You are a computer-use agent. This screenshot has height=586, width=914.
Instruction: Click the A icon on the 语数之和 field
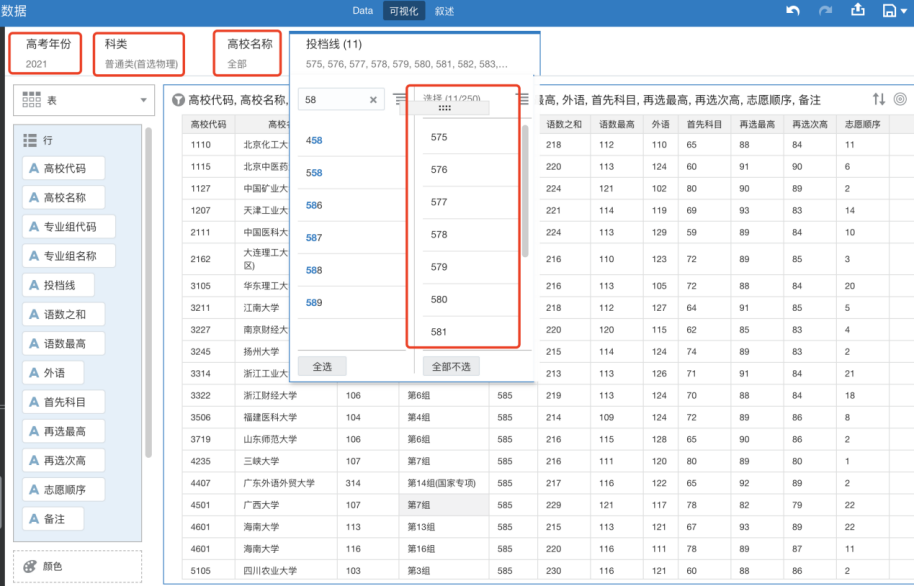(34, 314)
